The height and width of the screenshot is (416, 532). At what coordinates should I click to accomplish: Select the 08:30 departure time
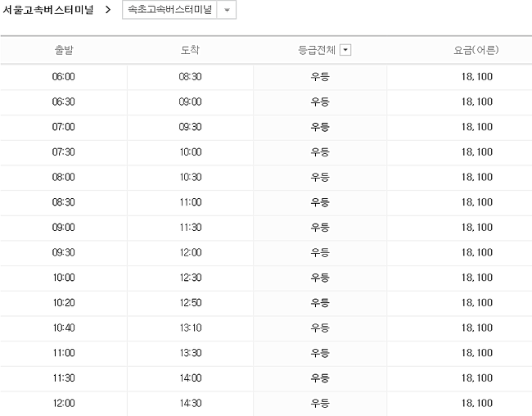[x=64, y=202]
